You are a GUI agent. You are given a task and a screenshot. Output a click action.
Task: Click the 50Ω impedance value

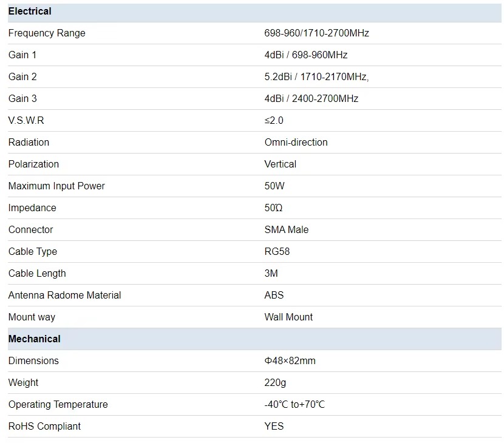coord(273,208)
